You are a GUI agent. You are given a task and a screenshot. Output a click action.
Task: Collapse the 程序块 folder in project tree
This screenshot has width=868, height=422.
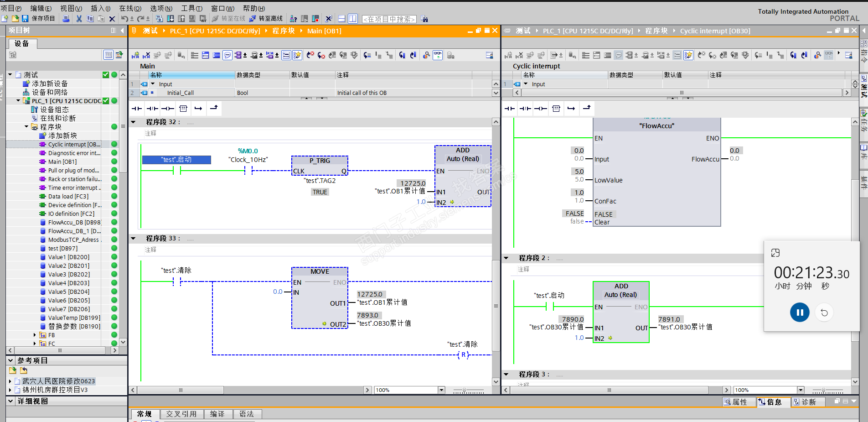26,127
